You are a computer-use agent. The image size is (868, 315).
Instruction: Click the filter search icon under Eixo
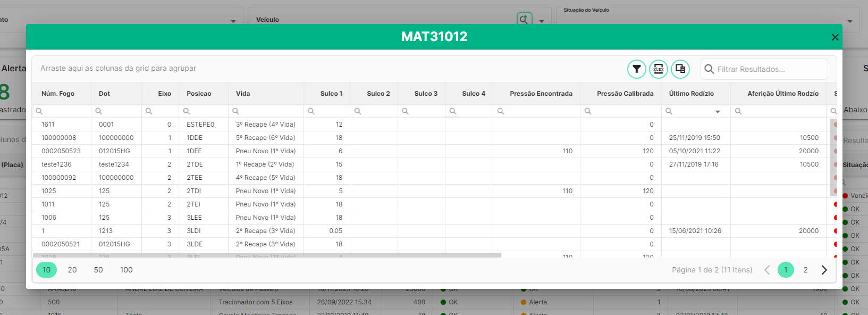tap(149, 111)
